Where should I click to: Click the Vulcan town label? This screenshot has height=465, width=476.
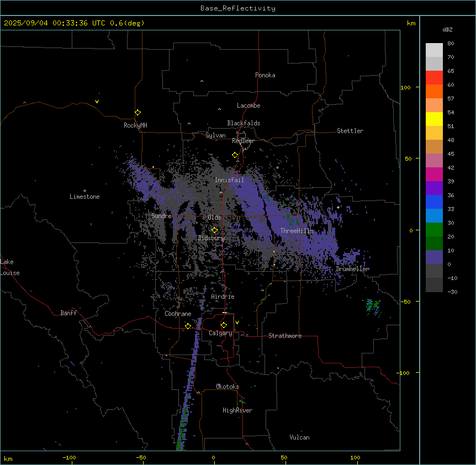[300, 437]
